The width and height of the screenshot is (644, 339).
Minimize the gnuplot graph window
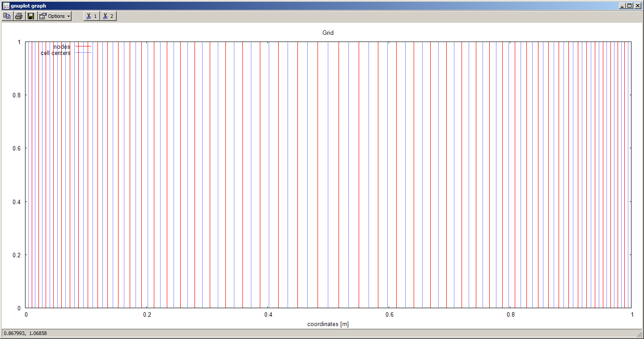622,6
